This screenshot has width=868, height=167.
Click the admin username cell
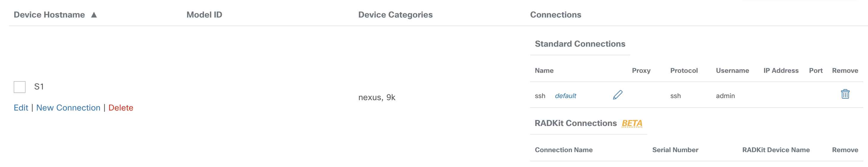725,96
